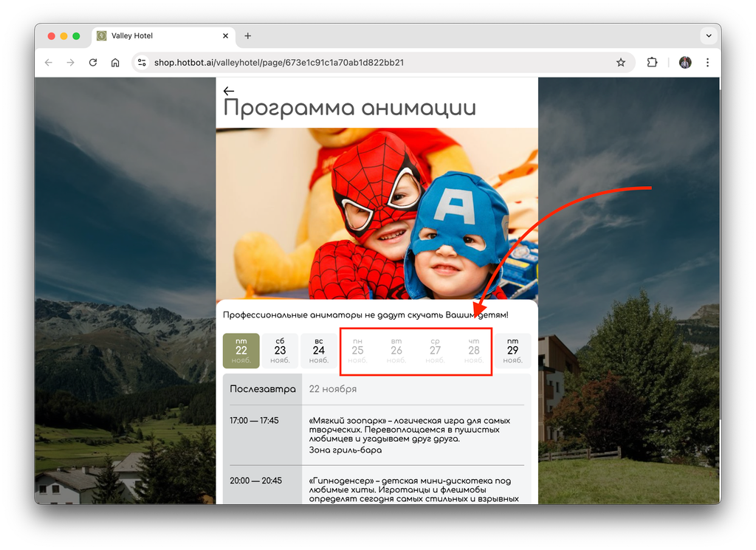Select Friday 22 November date
The width and height of the screenshot is (756, 550).
[241, 351]
